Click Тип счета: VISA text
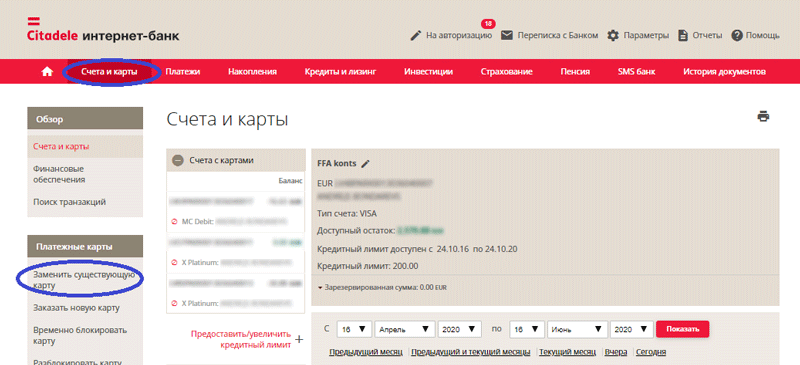The width and height of the screenshot is (800, 365). coord(347,214)
